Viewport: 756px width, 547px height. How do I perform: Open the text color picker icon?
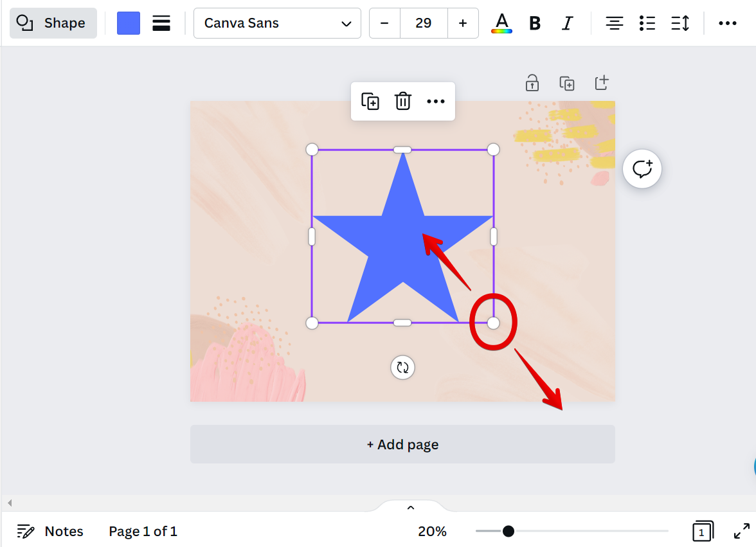[501, 23]
